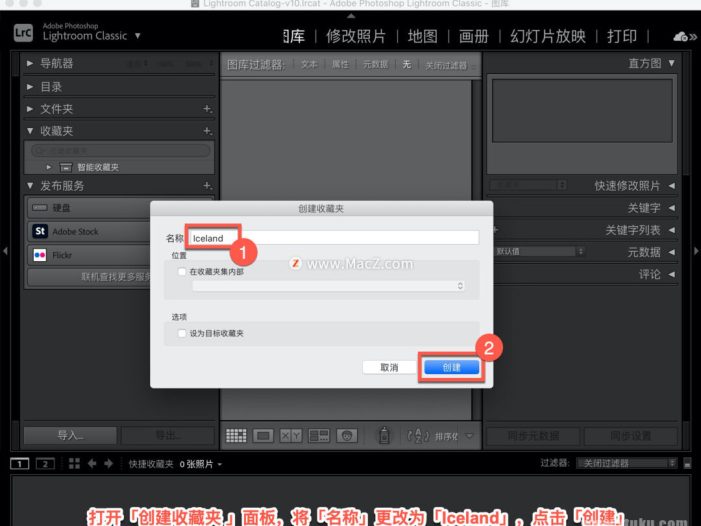Open the 关闭过滤器 filter dropdown in filmstrip
This screenshot has height=526, width=701.
627,463
